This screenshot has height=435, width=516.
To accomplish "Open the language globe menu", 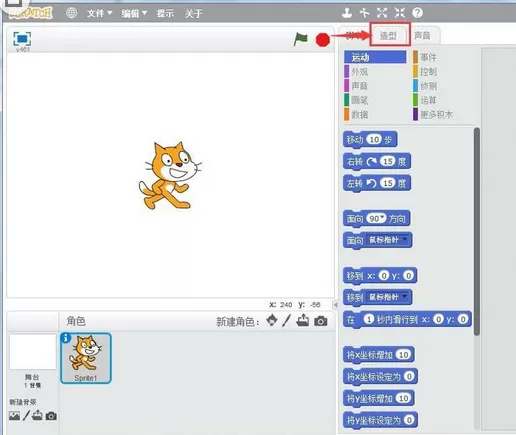I will [x=71, y=13].
